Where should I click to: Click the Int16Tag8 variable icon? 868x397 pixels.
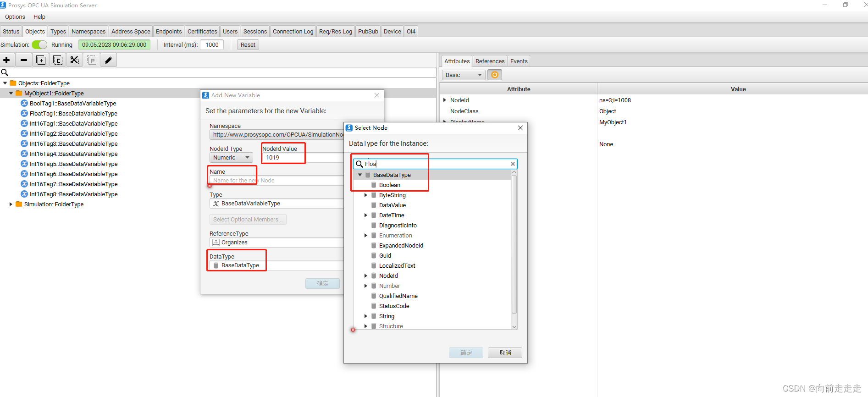pyautogui.click(x=24, y=194)
